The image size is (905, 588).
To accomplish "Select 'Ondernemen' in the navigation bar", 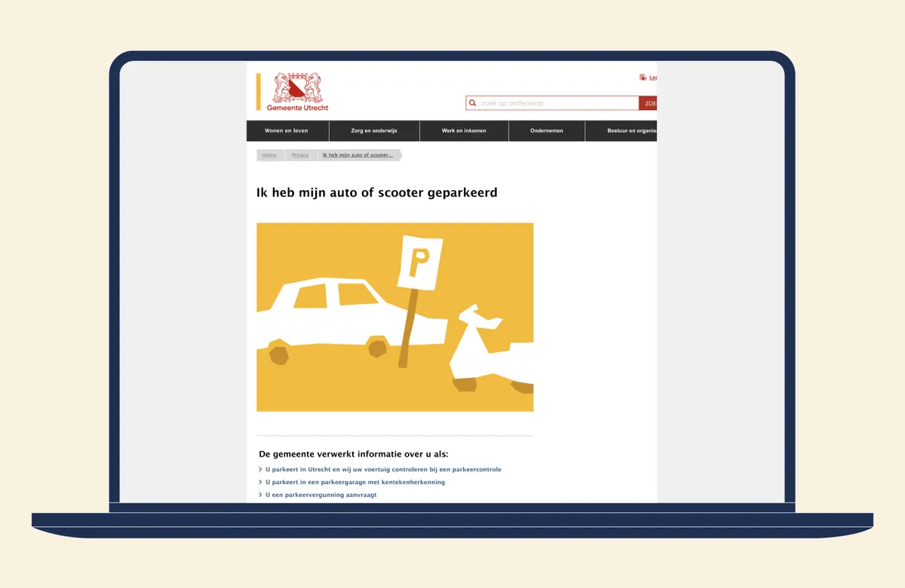I will tap(546, 131).
